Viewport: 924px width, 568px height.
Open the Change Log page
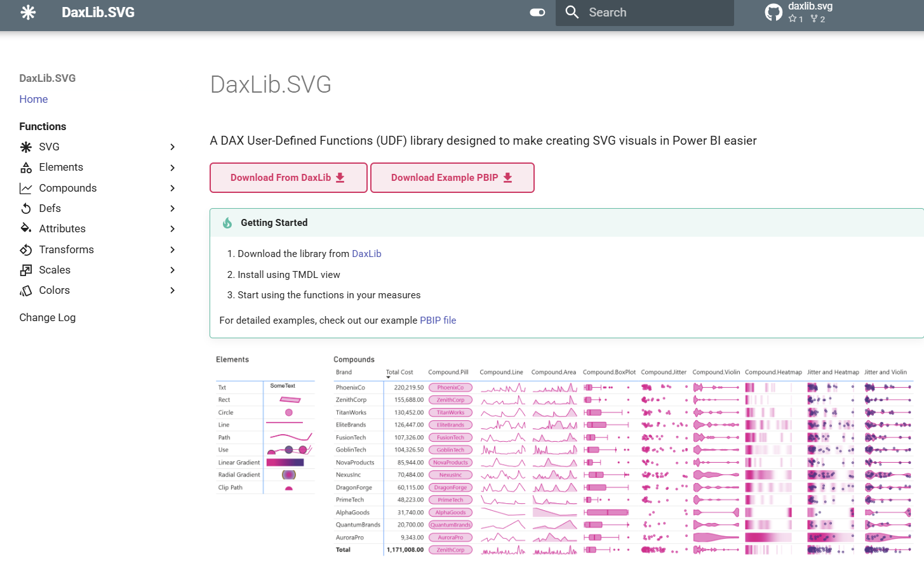click(x=47, y=317)
